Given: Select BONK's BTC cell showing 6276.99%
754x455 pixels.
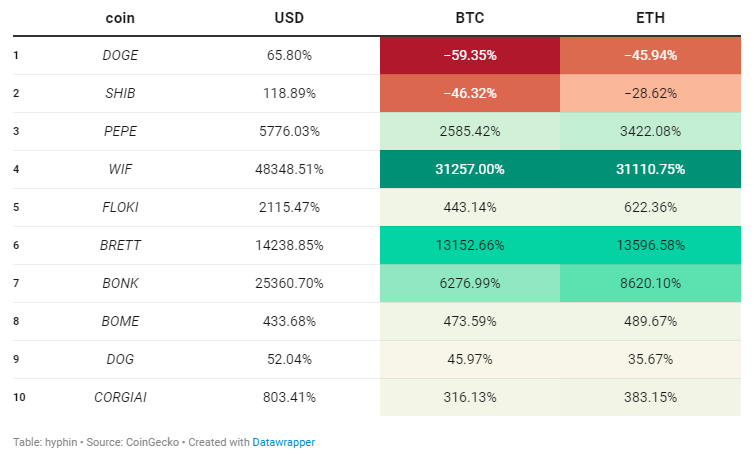Looking at the screenshot, I should (x=470, y=283).
